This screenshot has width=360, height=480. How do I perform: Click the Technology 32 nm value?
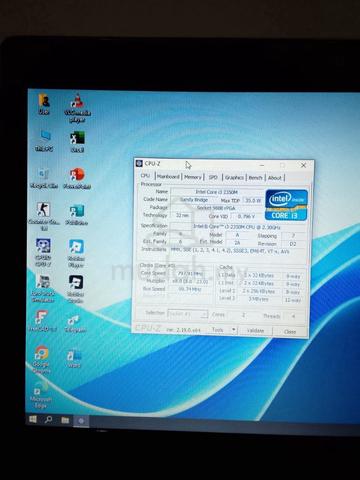182,215
